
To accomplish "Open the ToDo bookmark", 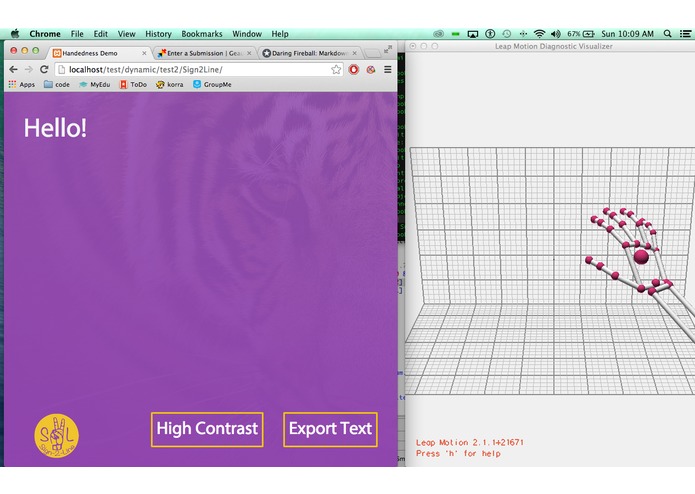I will [133, 84].
